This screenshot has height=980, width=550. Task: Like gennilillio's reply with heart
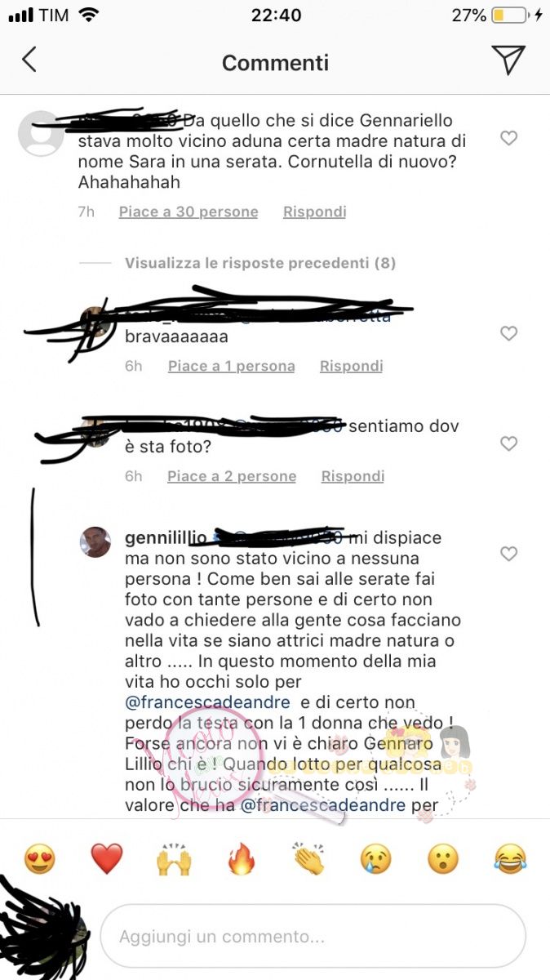pos(509,554)
